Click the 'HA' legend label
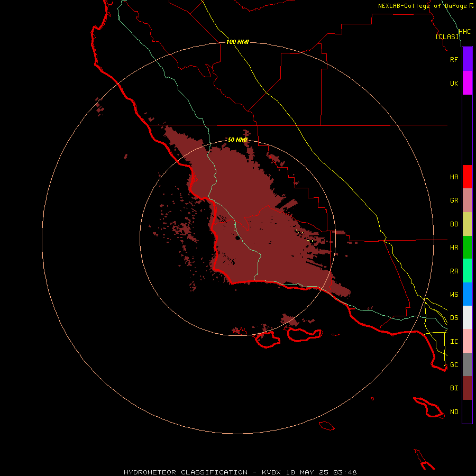The width and height of the screenshot is (476, 476). (x=454, y=177)
